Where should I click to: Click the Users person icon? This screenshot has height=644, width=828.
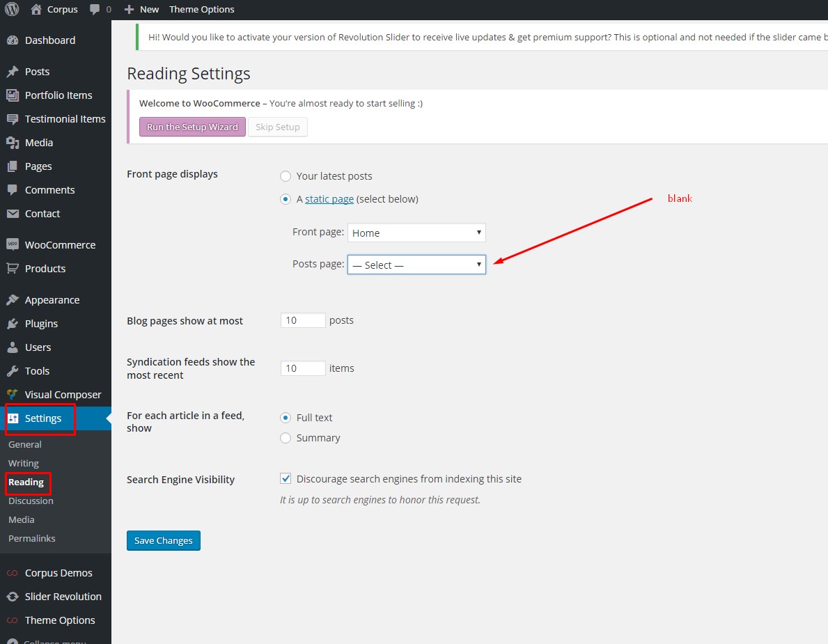13,347
